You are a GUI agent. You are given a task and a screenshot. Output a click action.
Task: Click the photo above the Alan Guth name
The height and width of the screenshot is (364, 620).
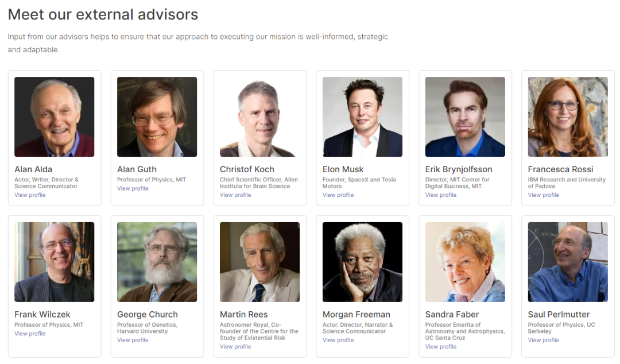157,117
